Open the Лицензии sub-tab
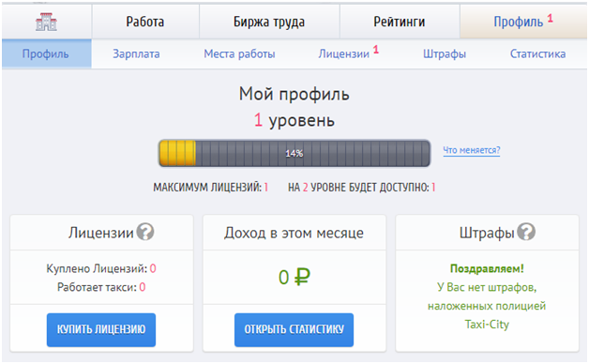 [348, 53]
